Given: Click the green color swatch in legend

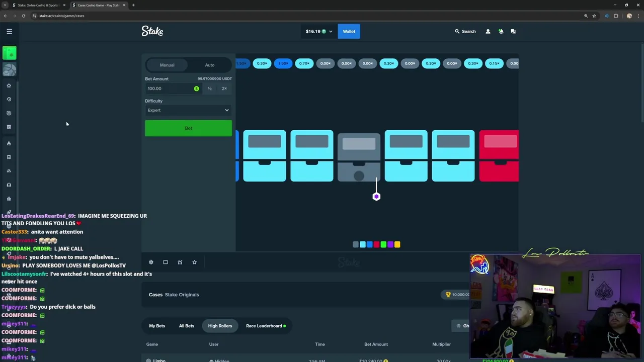Looking at the screenshot, I should click(383, 244).
